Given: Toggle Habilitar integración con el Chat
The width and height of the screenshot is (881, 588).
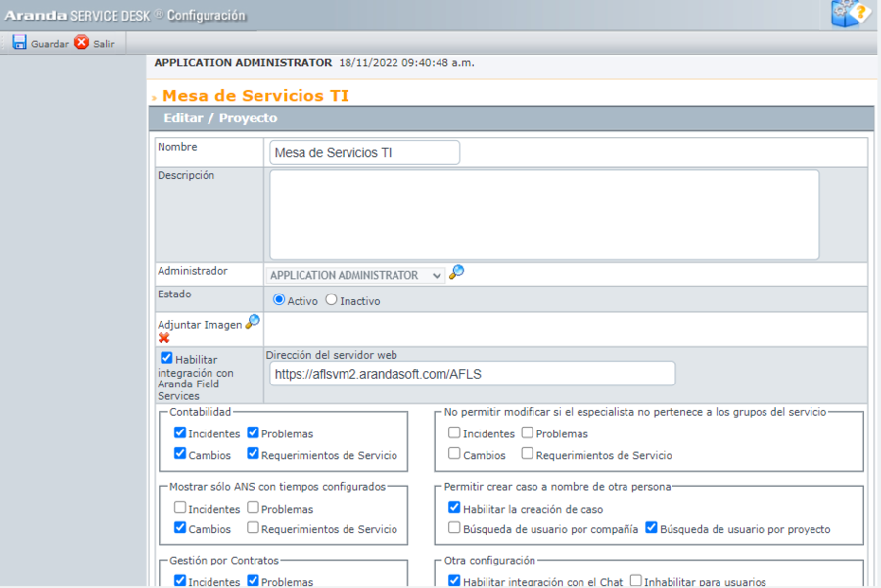Looking at the screenshot, I should point(454,580).
